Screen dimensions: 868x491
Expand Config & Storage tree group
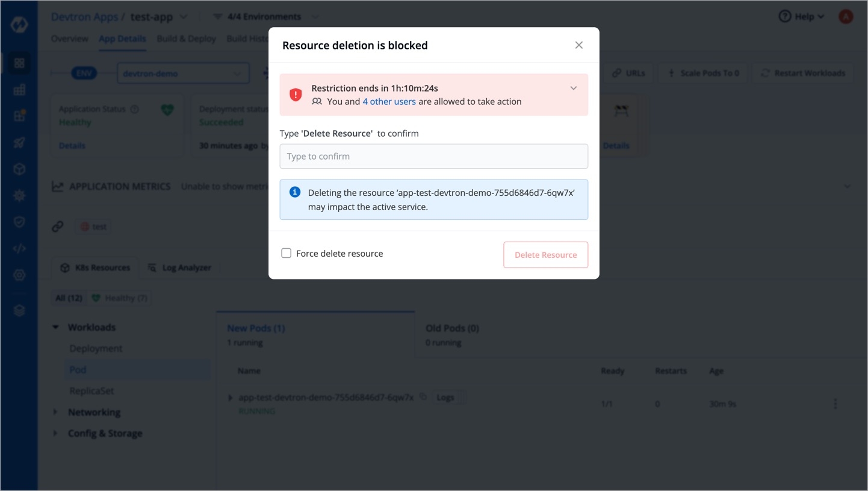point(55,433)
